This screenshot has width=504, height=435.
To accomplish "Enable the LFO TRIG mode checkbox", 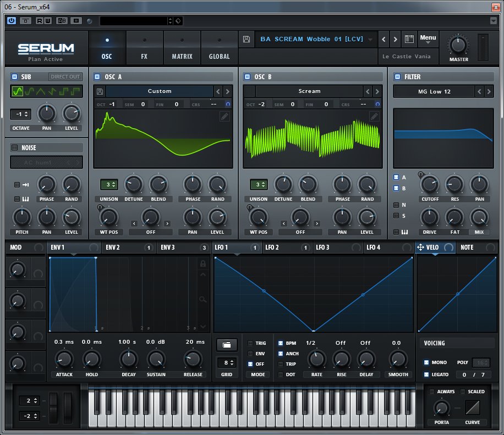I will (250, 343).
